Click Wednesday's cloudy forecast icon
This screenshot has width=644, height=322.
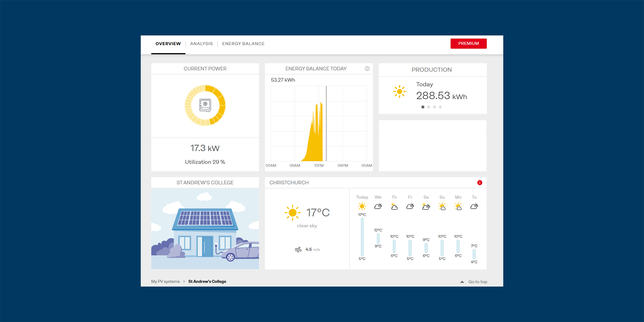[378, 206]
